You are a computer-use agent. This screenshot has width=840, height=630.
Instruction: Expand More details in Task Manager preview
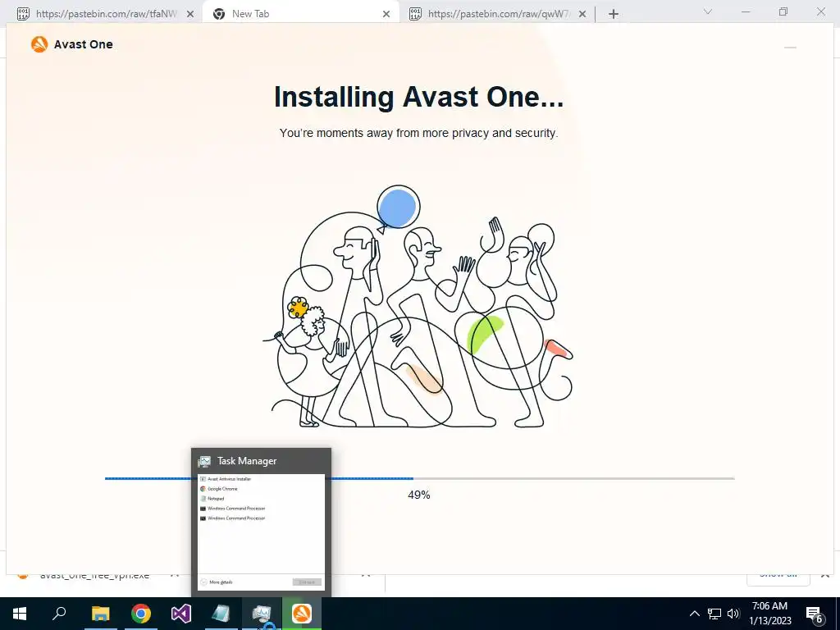tap(217, 582)
